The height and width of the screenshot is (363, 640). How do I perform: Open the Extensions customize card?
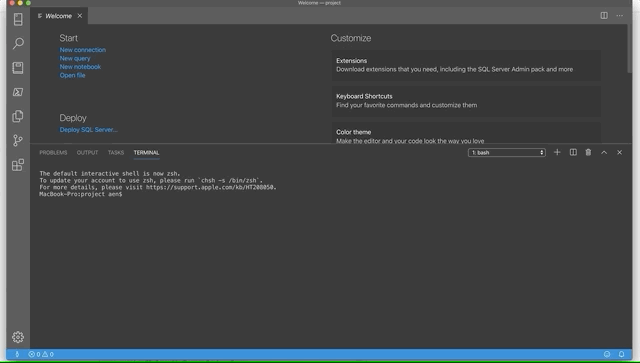point(466,65)
